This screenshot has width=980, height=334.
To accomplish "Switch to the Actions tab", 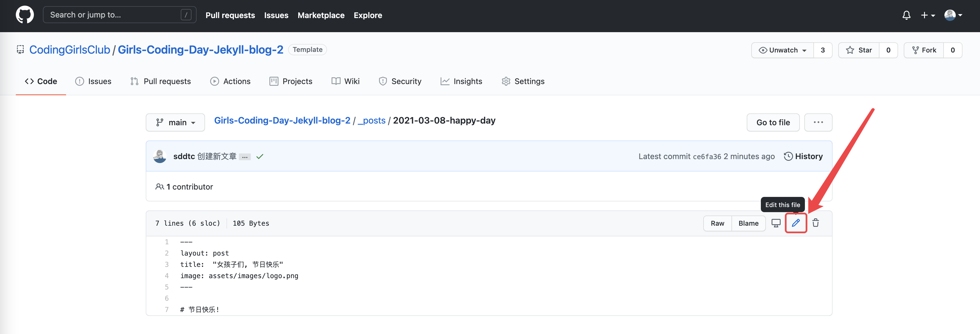I will pos(230,81).
